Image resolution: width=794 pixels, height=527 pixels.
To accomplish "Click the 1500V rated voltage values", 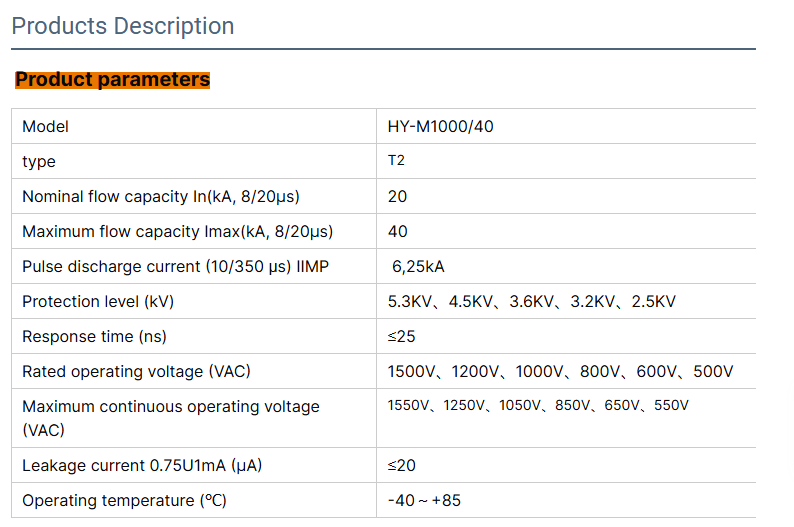I will [x=560, y=372].
